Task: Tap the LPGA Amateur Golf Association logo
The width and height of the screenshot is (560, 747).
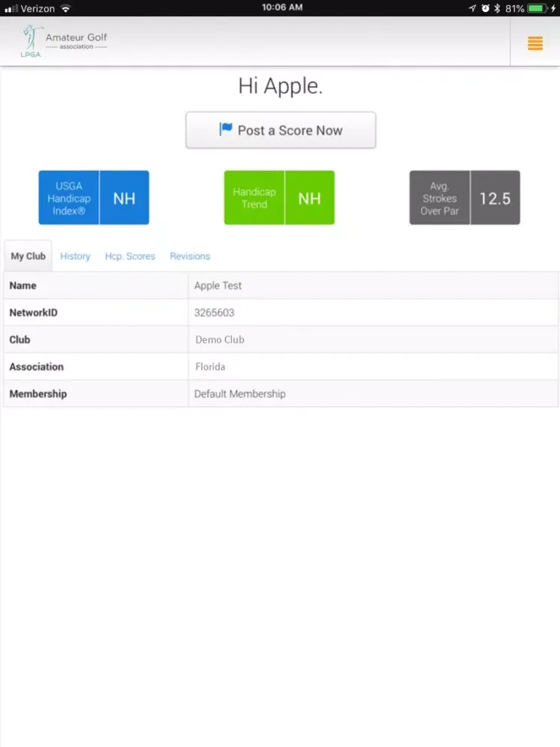Action: coord(64,41)
